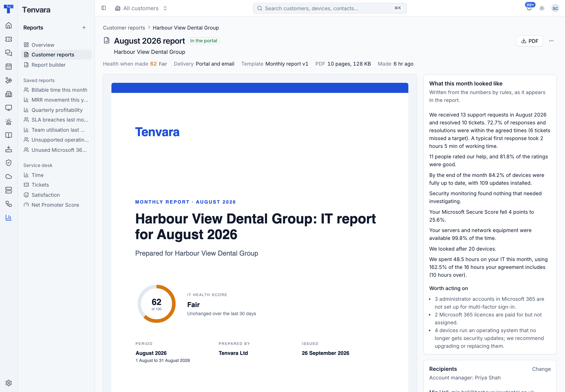Open the Net Promoter Score report
Screen dimensions: 565x392
(56, 205)
